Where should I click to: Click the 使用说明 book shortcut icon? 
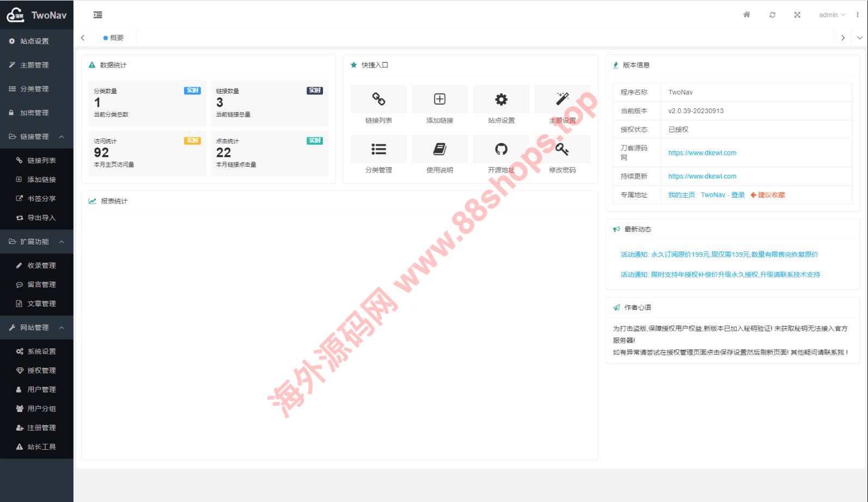439,149
